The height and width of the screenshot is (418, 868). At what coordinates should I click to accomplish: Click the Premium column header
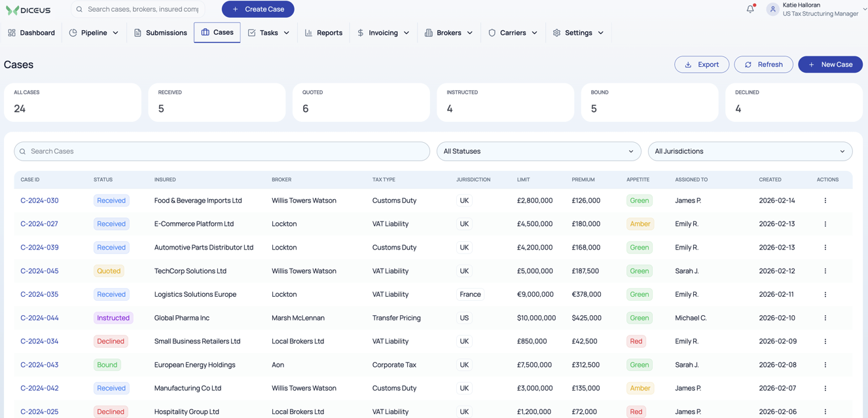click(583, 180)
